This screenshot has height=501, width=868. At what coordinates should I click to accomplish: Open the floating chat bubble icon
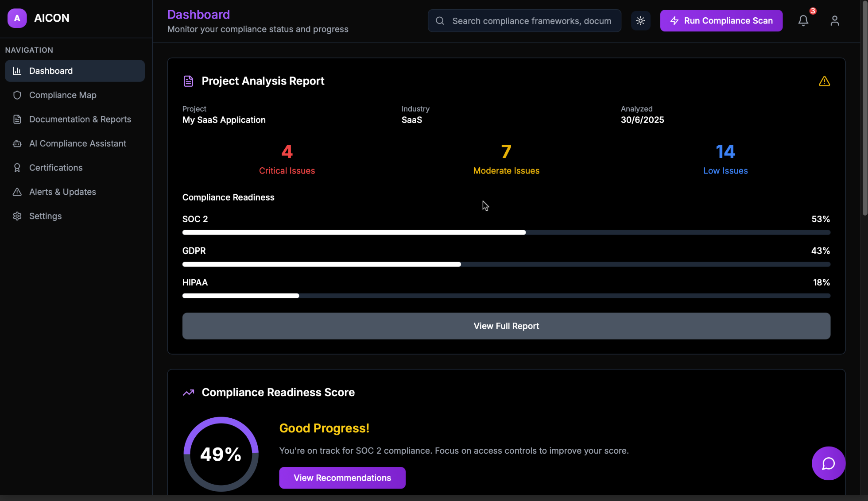(828, 463)
